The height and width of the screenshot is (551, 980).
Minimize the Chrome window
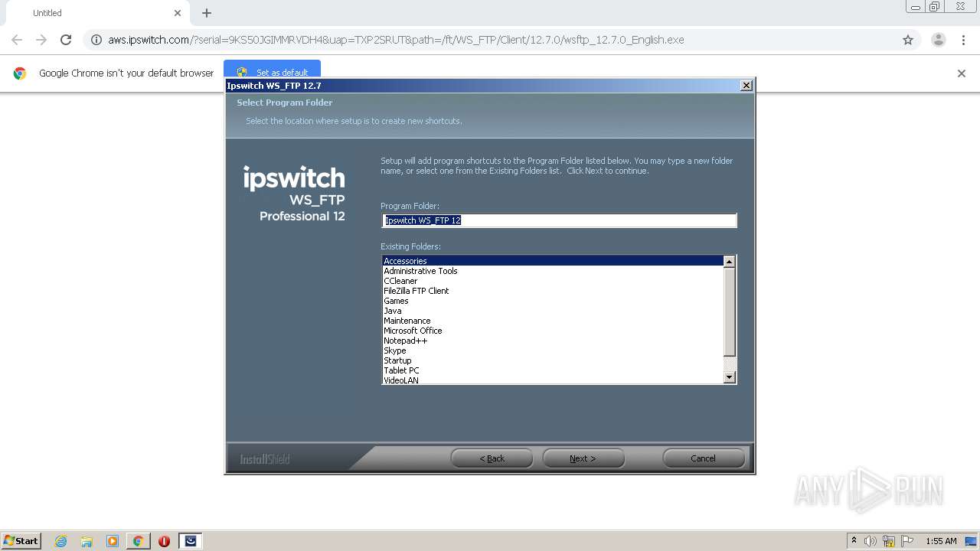click(915, 7)
